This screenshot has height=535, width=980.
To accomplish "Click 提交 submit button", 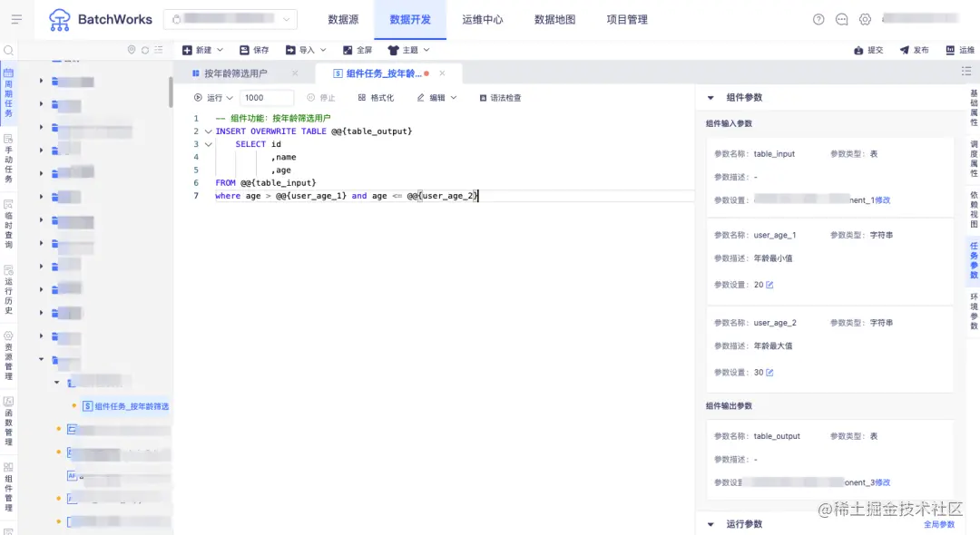I will (x=868, y=50).
